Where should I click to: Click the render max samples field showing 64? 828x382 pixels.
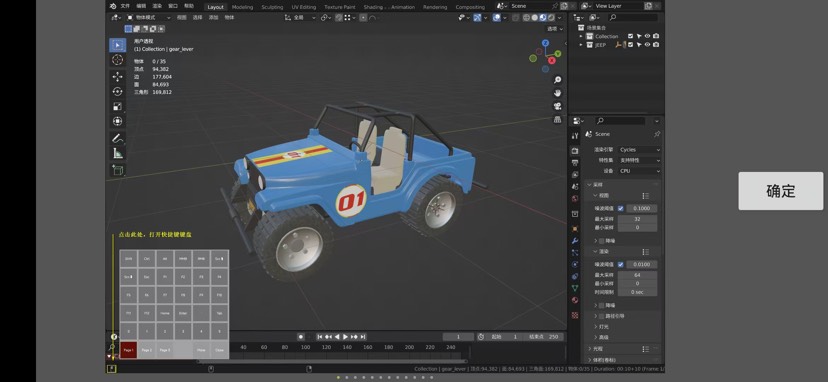[637, 275]
